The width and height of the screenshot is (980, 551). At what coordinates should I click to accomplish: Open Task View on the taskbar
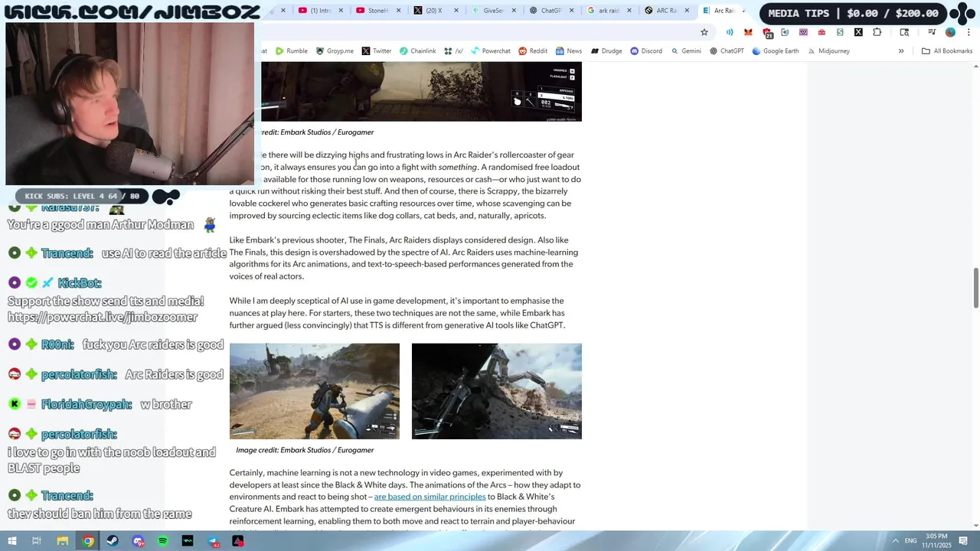pyautogui.click(x=37, y=541)
